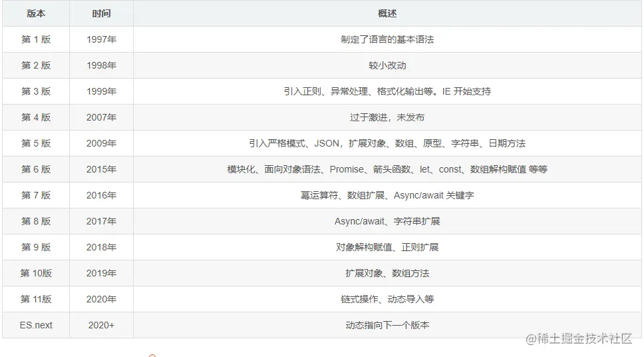This screenshot has height=357, width=644.
Task: Select the 第 7 版 cell
Action: 36,195
